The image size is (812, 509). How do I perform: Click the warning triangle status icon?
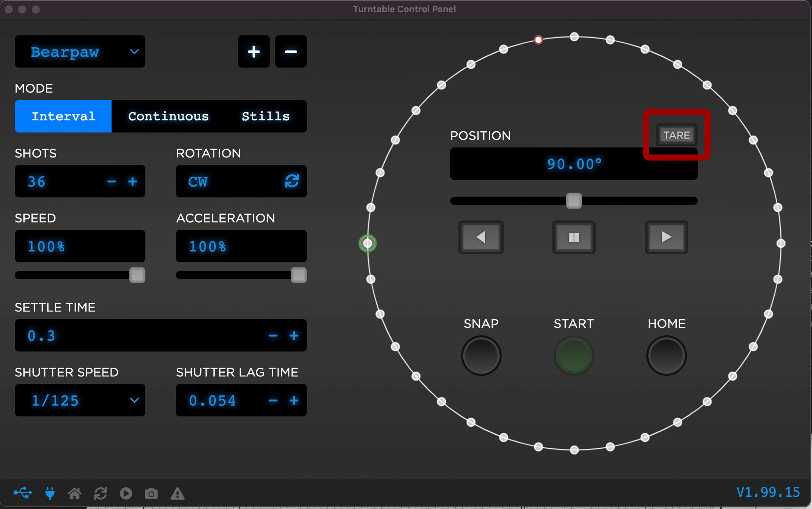point(177,494)
